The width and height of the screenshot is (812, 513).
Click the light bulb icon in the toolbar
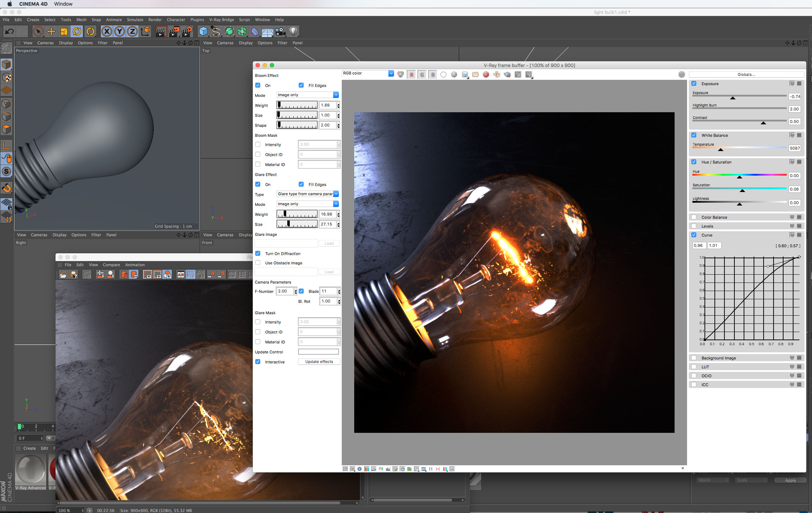tap(293, 32)
